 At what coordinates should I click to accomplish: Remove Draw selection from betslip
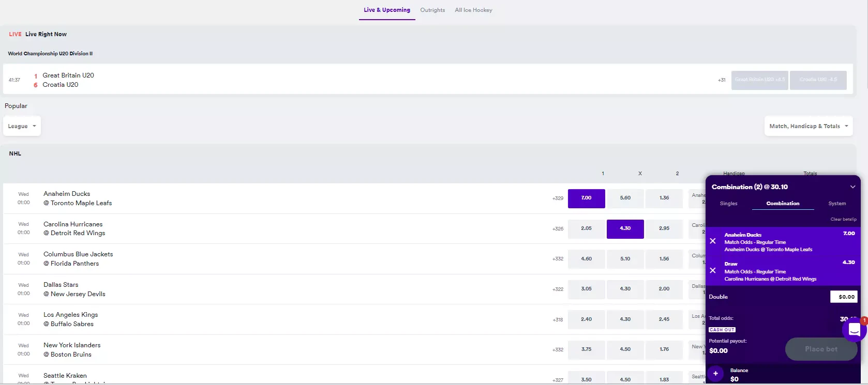click(x=713, y=270)
